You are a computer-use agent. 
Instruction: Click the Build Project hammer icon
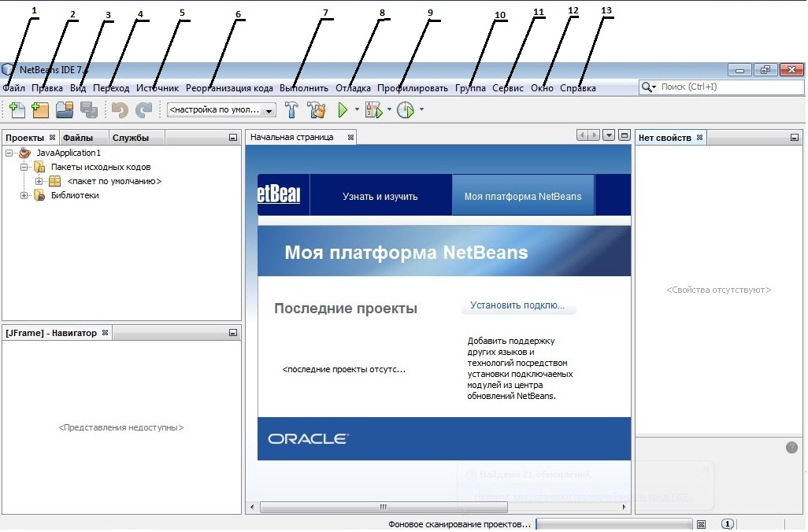[x=291, y=109]
